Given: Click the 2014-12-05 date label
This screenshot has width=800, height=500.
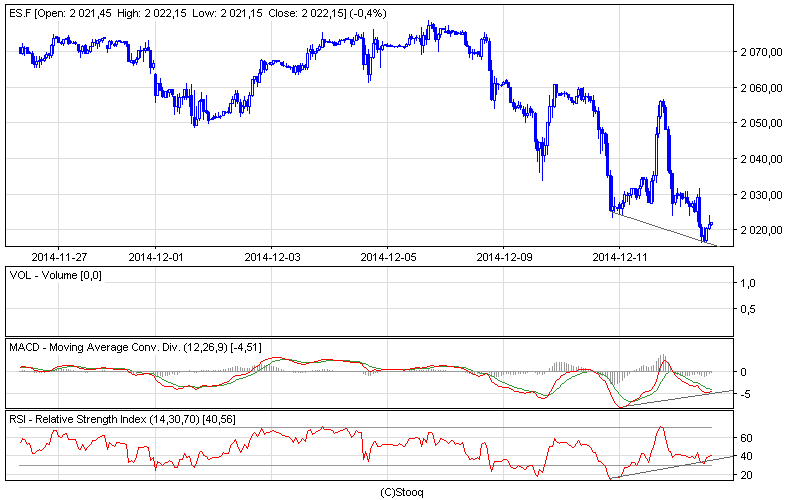Looking at the screenshot, I should (388, 257).
